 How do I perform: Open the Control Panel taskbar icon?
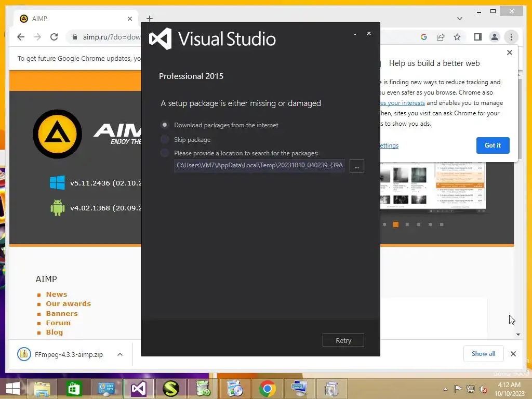(106, 389)
